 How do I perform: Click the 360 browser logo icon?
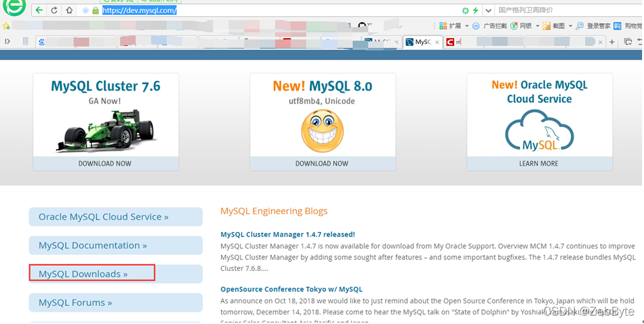(x=14, y=6)
